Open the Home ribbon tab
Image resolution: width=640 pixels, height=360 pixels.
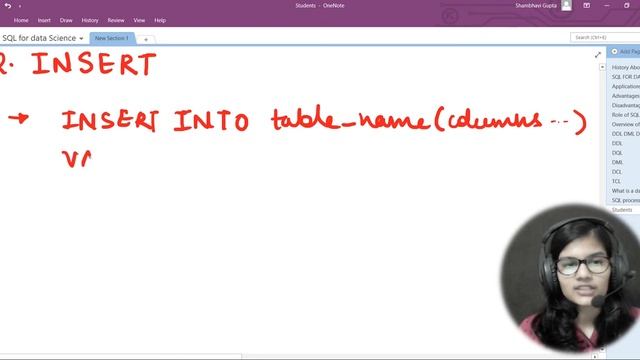tap(21, 20)
